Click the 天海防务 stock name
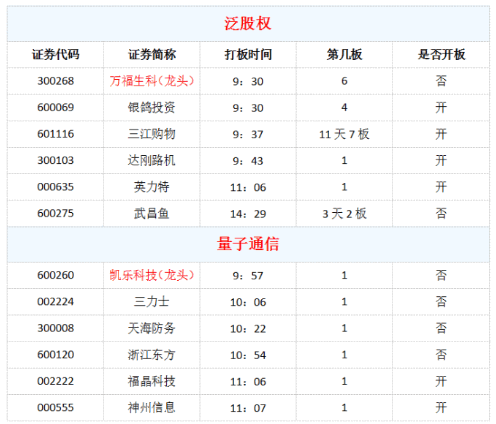 tap(152, 328)
